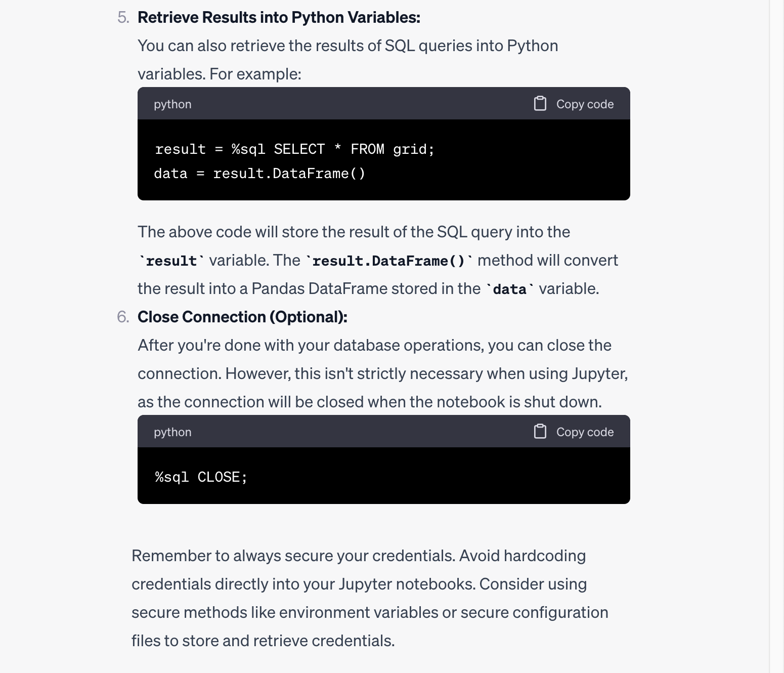Click Copy code on the %sql CLOSE block

click(585, 431)
